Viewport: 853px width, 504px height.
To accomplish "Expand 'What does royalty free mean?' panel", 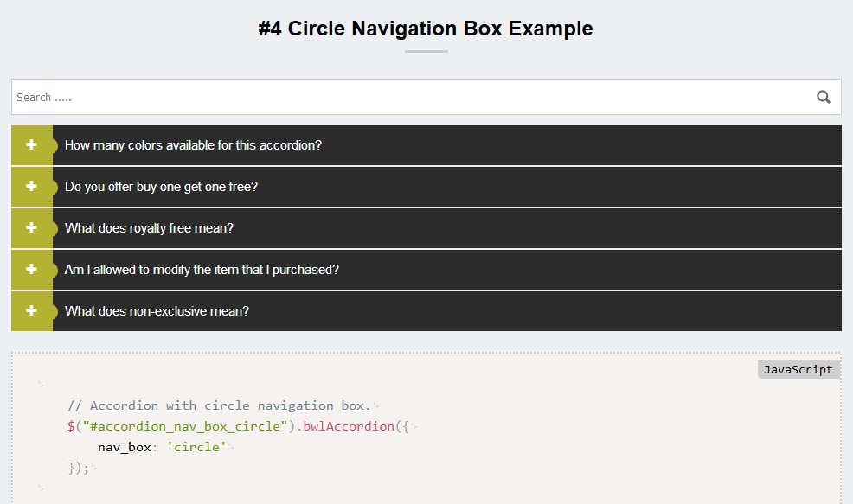I will click(150, 228).
